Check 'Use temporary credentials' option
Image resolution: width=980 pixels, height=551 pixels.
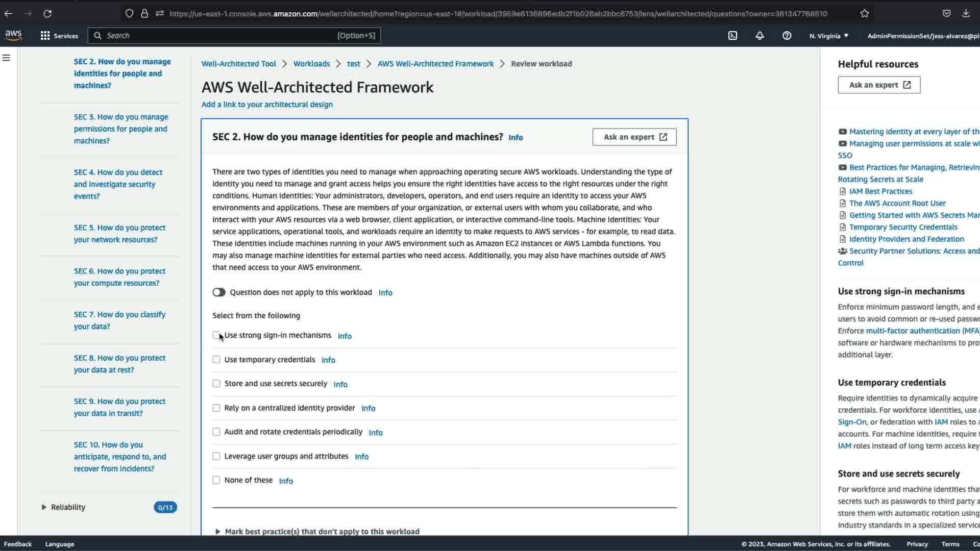216,360
